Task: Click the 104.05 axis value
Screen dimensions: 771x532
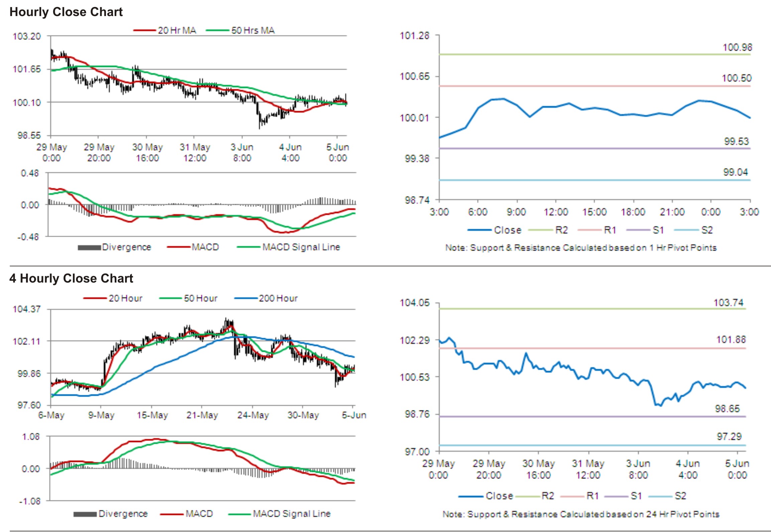Action: (415, 303)
